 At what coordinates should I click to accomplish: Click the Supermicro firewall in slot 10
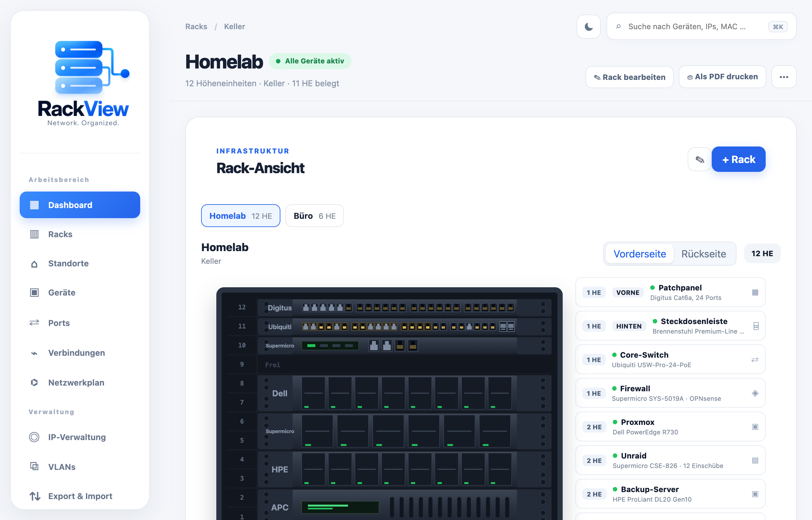[x=404, y=345]
